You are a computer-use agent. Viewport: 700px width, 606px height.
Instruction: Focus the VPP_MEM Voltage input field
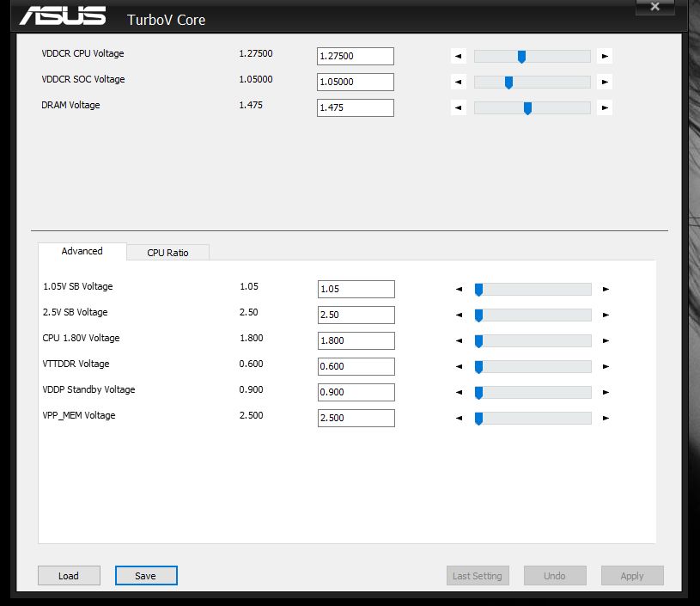click(356, 419)
